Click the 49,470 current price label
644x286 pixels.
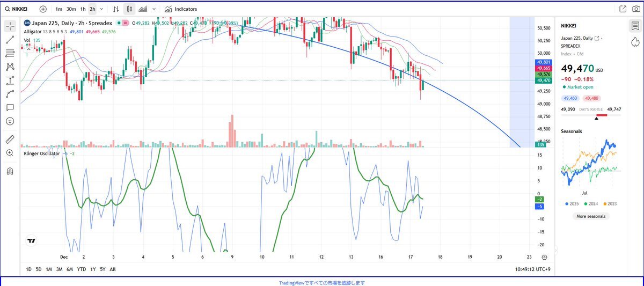click(x=544, y=80)
